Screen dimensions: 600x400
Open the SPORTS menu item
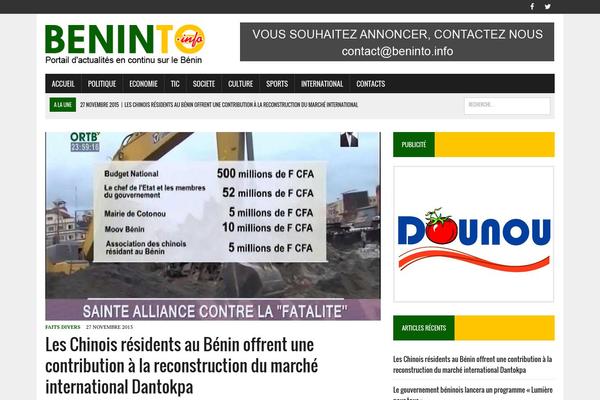[277, 84]
